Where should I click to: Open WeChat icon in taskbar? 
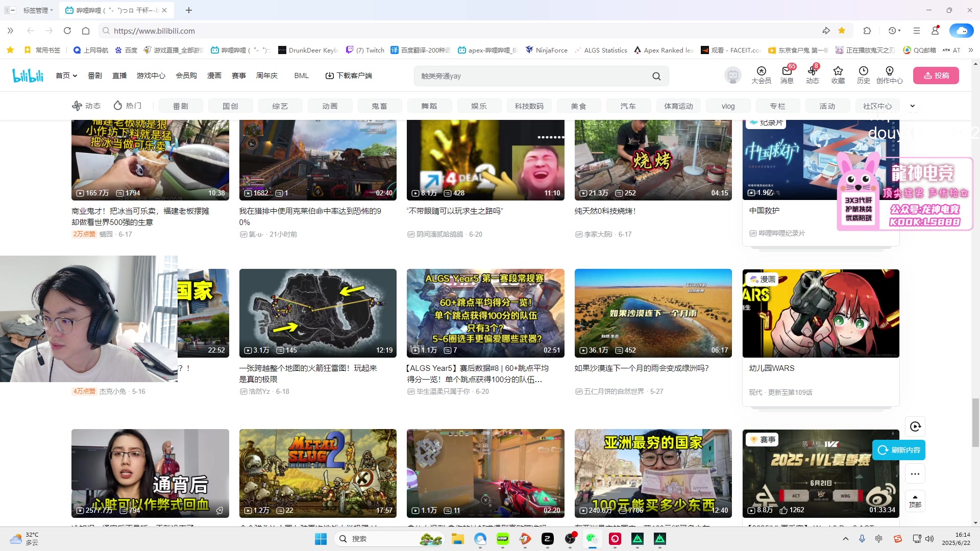(x=592, y=539)
